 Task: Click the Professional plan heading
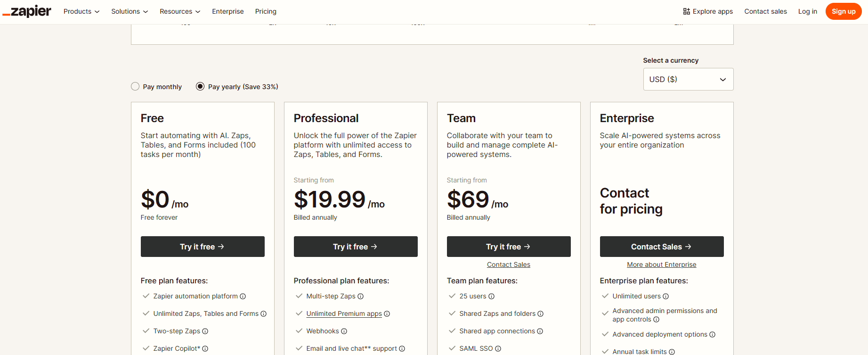pos(326,118)
